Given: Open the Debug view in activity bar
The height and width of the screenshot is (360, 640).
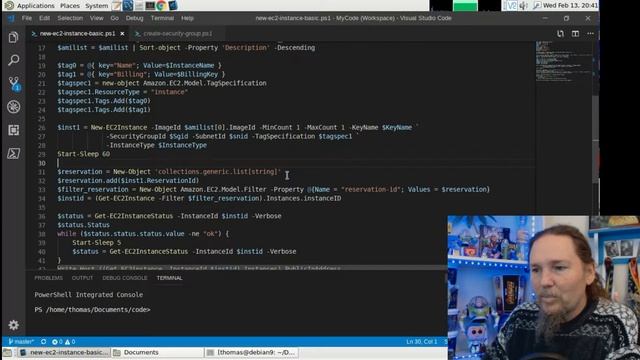Looking at the screenshot, I should pyautogui.click(x=13, y=107).
